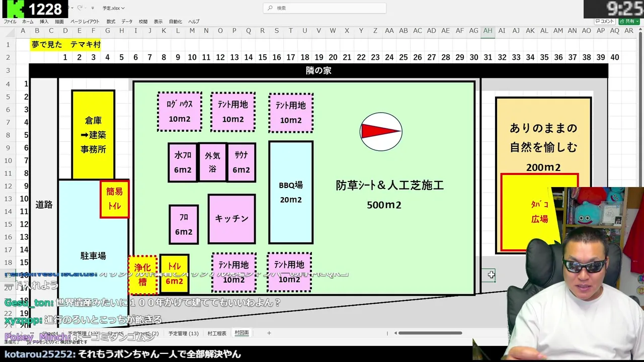This screenshot has width=644, height=362.
Task: Open the ファイル menu
Action: point(10,22)
